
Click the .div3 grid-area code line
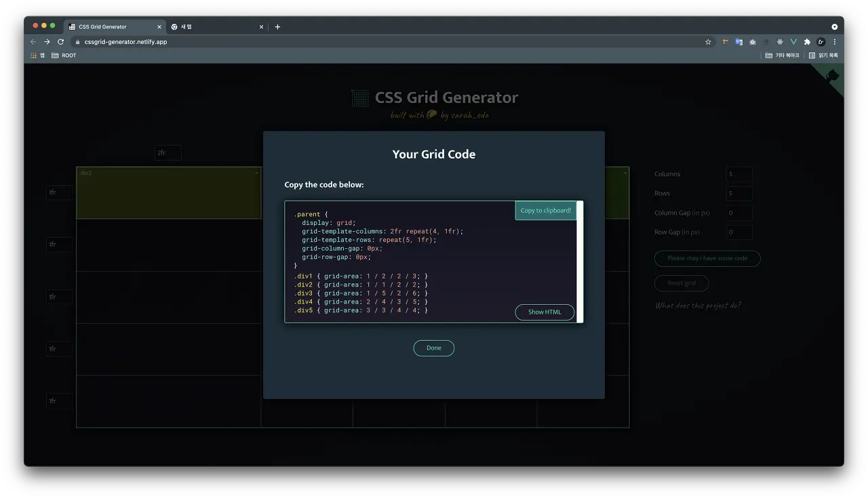(x=361, y=293)
